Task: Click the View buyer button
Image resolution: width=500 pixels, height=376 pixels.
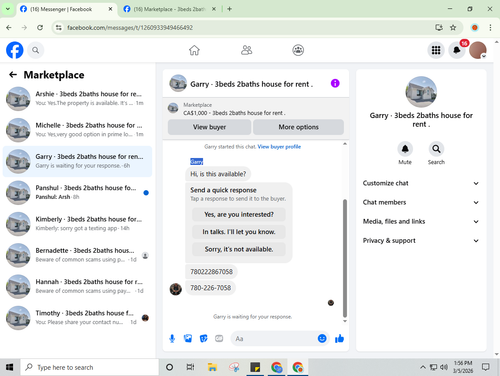Action: click(x=209, y=127)
